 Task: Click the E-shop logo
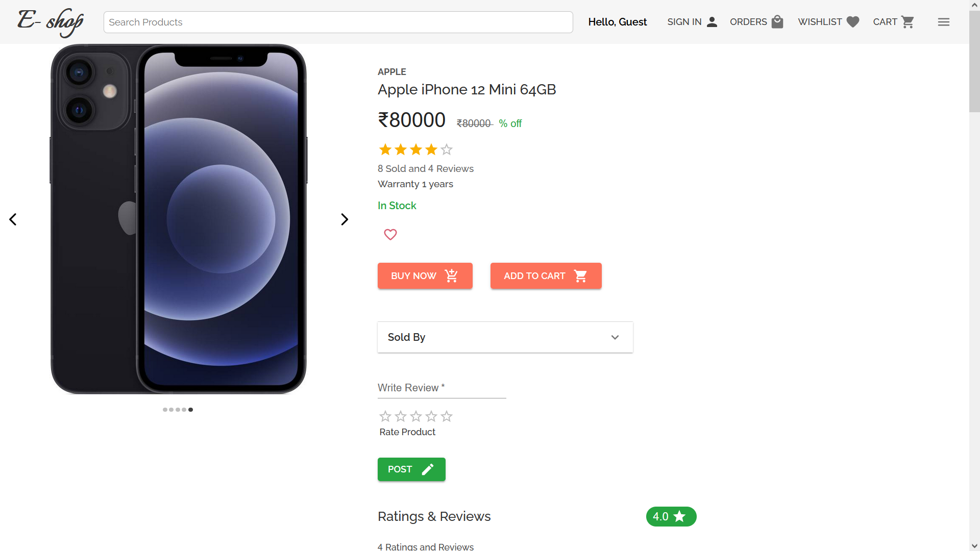tap(51, 22)
